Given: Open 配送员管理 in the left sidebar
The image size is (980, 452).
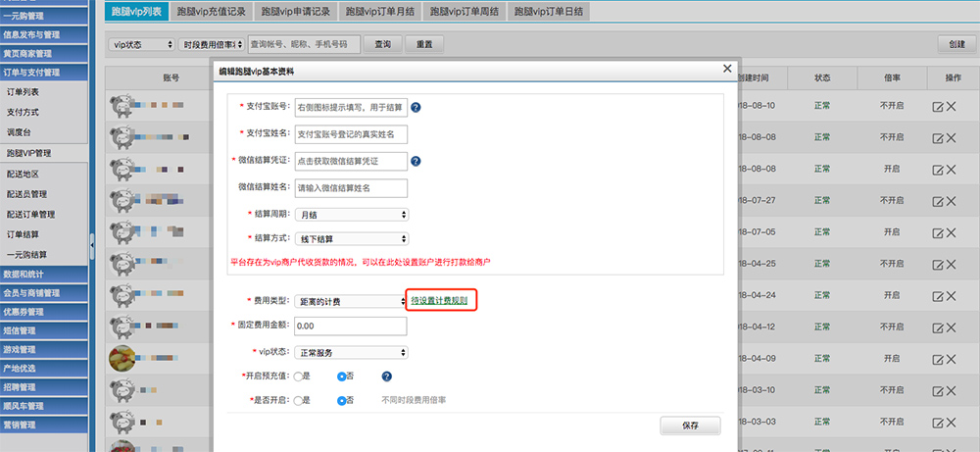Looking at the screenshot, I should pyautogui.click(x=27, y=194).
